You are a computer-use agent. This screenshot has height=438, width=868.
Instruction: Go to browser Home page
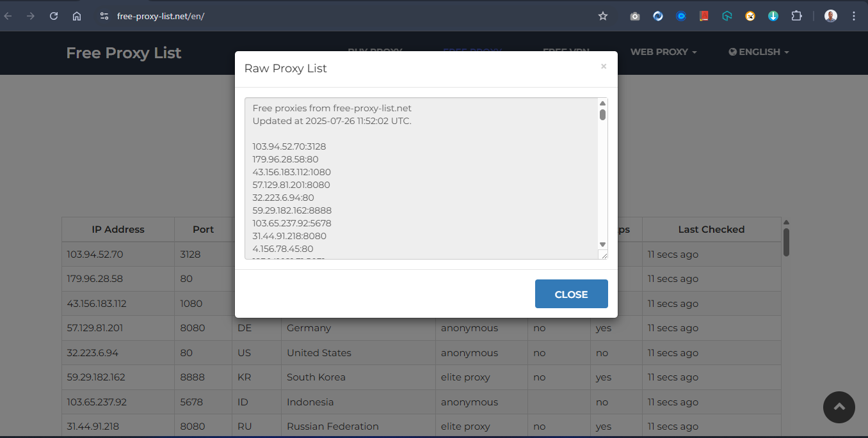point(77,16)
